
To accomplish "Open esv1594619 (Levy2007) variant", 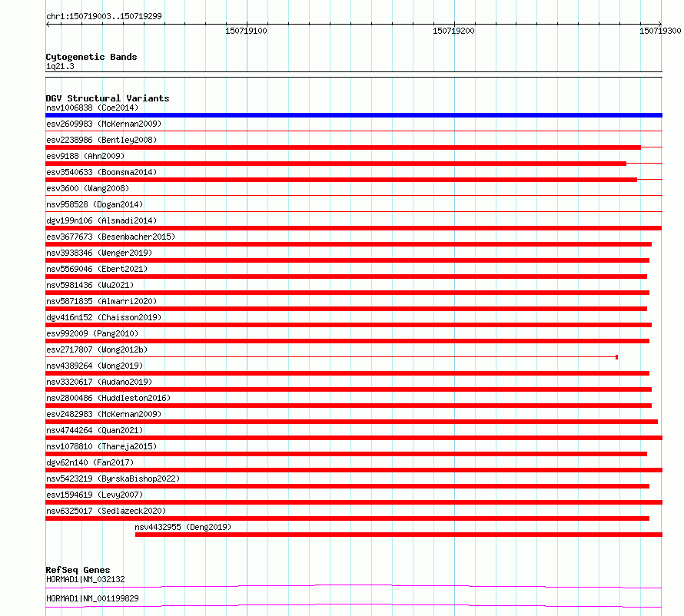I will (x=95, y=495).
